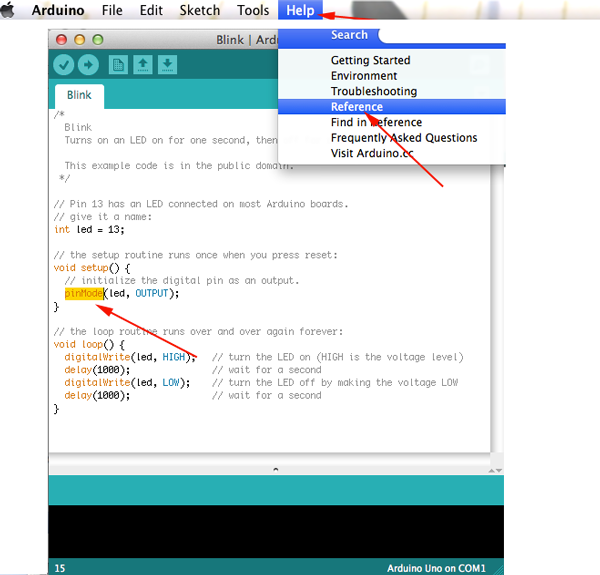This screenshot has height=575, width=600.
Task: Click comment 'turn the LED on'
Action: pyautogui.click(x=338, y=357)
